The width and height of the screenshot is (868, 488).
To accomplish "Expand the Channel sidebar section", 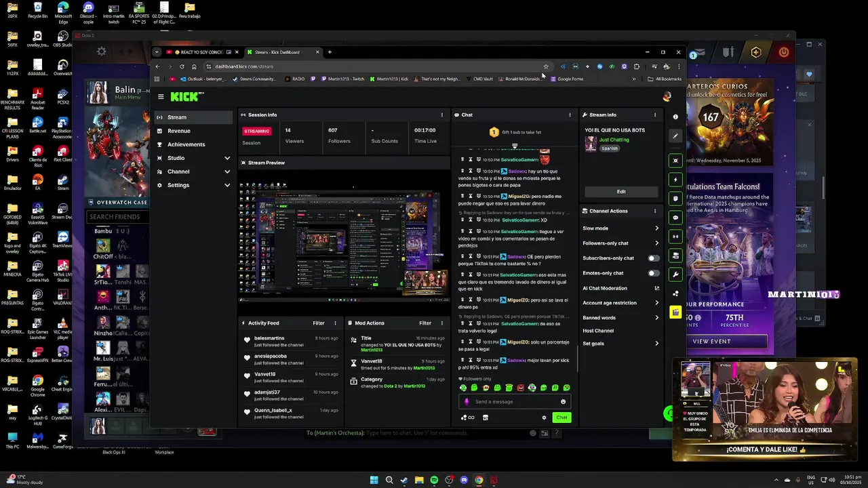I will [x=194, y=171].
